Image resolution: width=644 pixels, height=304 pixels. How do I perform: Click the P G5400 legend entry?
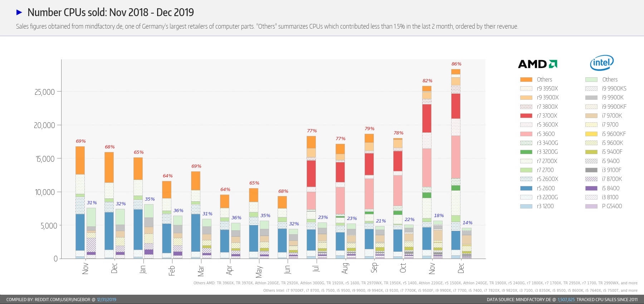(x=604, y=206)
